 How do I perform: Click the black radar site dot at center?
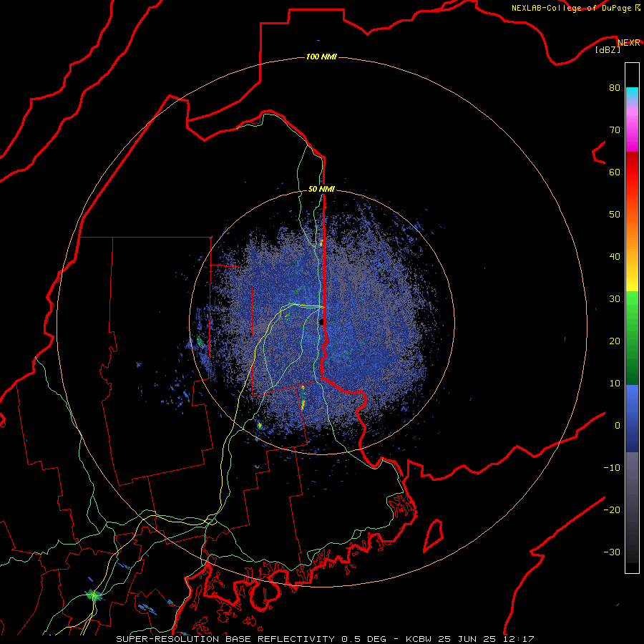(x=321, y=322)
